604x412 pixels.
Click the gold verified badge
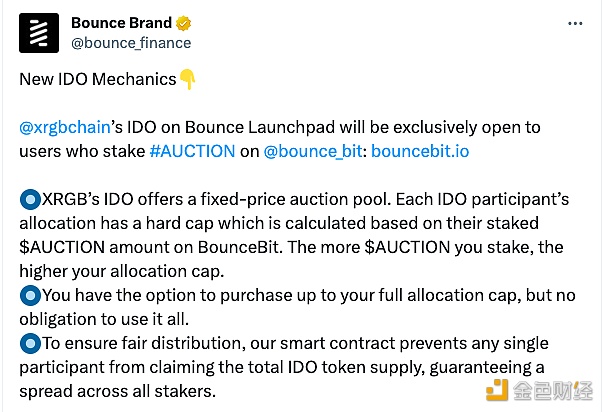183,23
